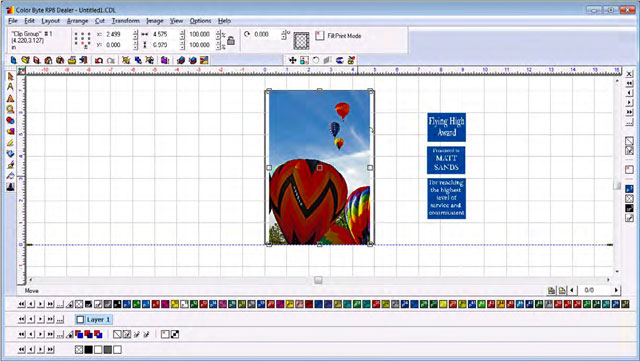Image resolution: width=640 pixels, height=361 pixels.
Task: Toggle the Layer 1 checkbox
Action: 80,320
